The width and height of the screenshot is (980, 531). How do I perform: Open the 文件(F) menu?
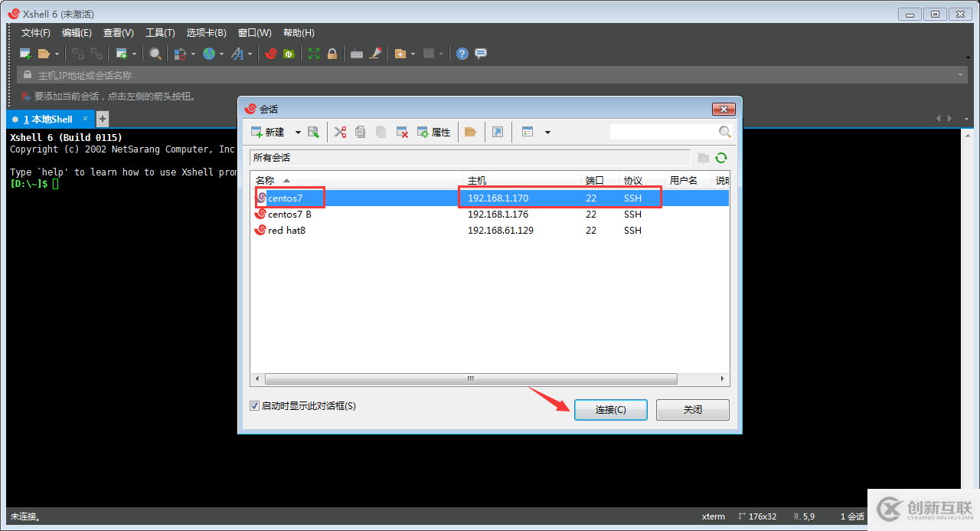35,32
